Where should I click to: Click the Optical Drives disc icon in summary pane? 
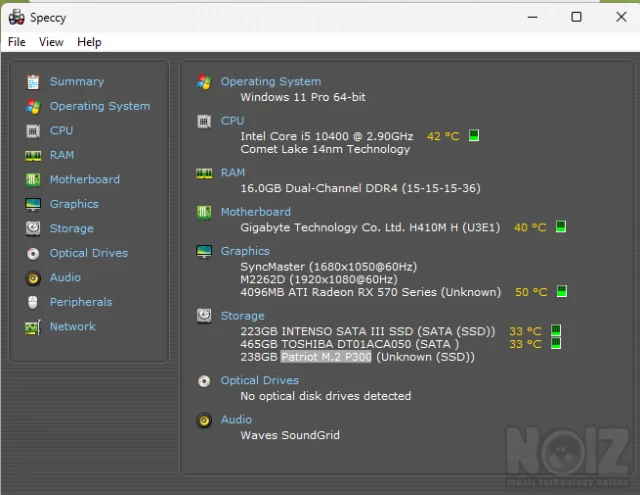(204, 381)
